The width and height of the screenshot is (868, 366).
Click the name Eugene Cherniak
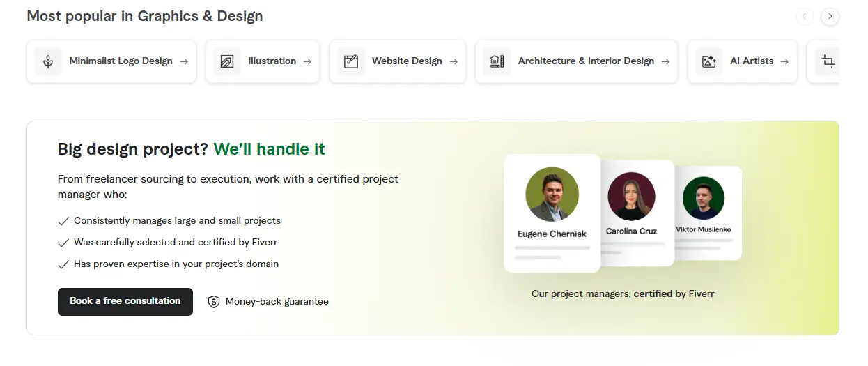pyautogui.click(x=552, y=234)
